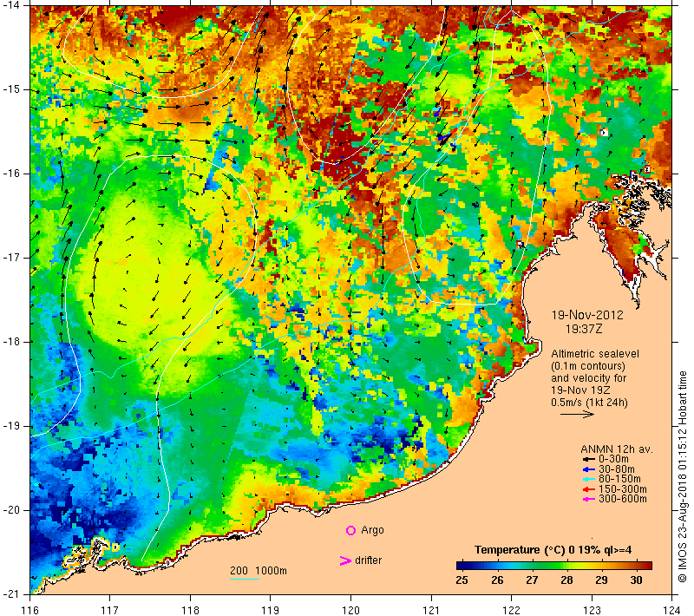Click the magenta 300-600m arrow legend marker
The image size is (694, 616).
(x=589, y=499)
